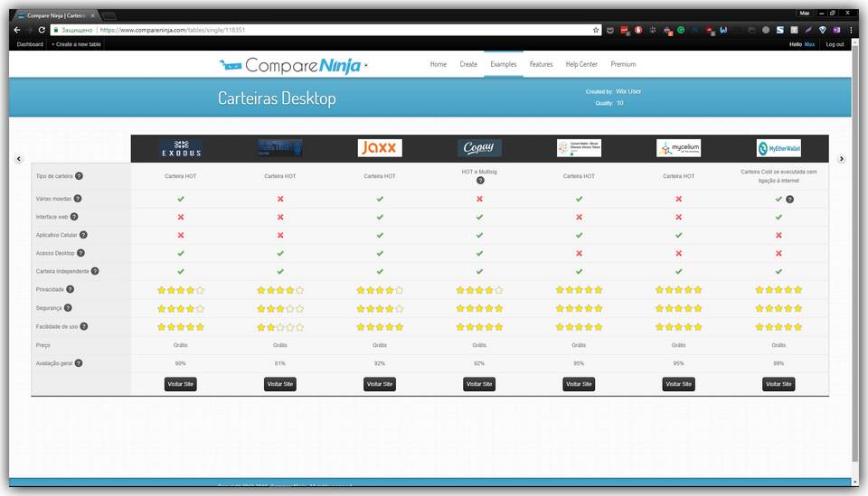This screenshot has height=496, width=868.
Task: Open help tooltip for Tipo de carteira
Action: coord(79,176)
